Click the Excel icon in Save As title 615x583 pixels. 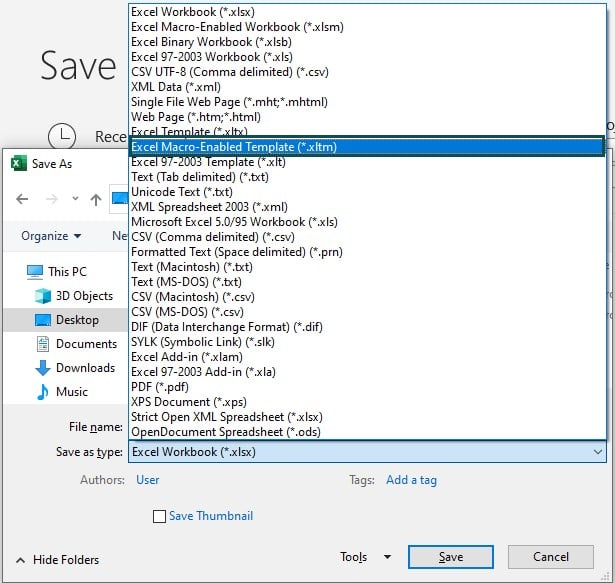click(x=19, y=164)
